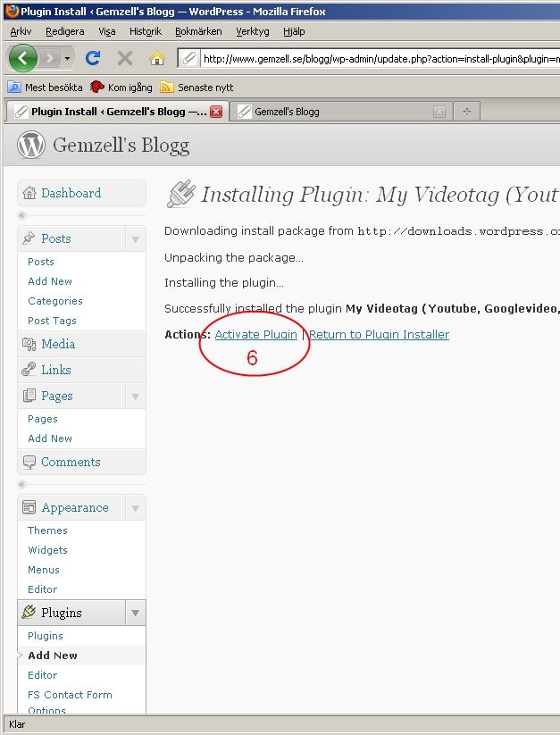Screen dimensions: 560x735
Task: Open the Pages section header
Action: click(56, 397)
